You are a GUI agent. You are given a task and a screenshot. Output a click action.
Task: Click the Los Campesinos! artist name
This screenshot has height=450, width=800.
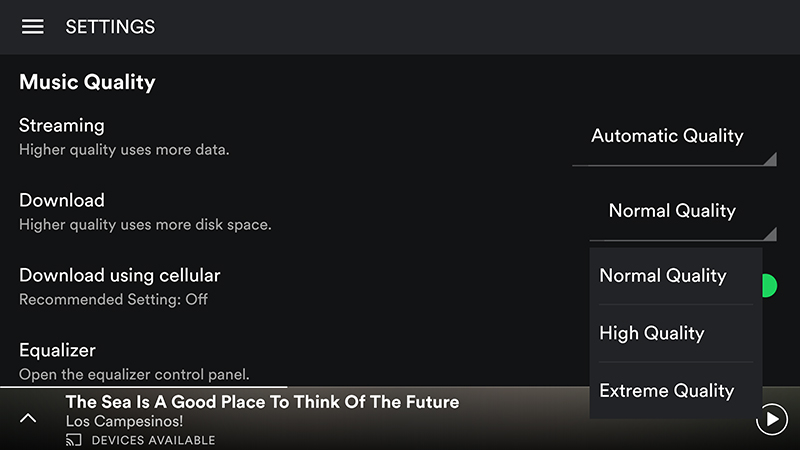click(124, 421)
